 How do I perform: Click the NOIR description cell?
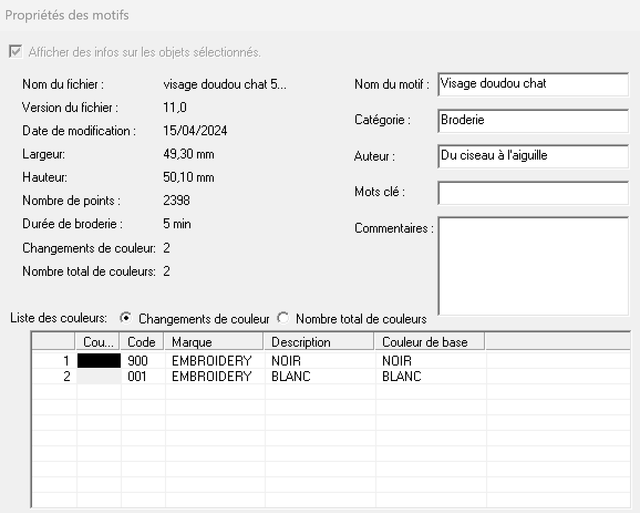click(x=287, y=360)
